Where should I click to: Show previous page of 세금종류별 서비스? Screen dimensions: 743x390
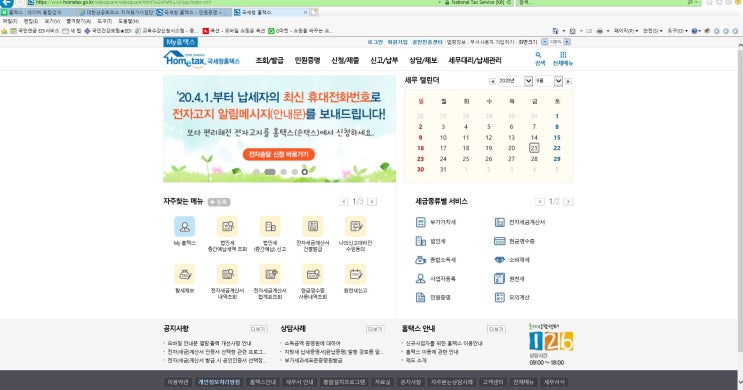[x=540, y=202]
